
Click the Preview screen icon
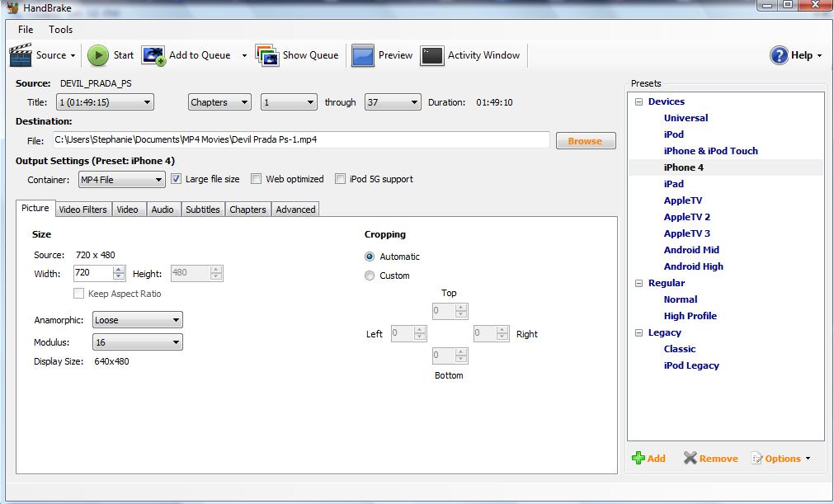[x=363, y=55]
